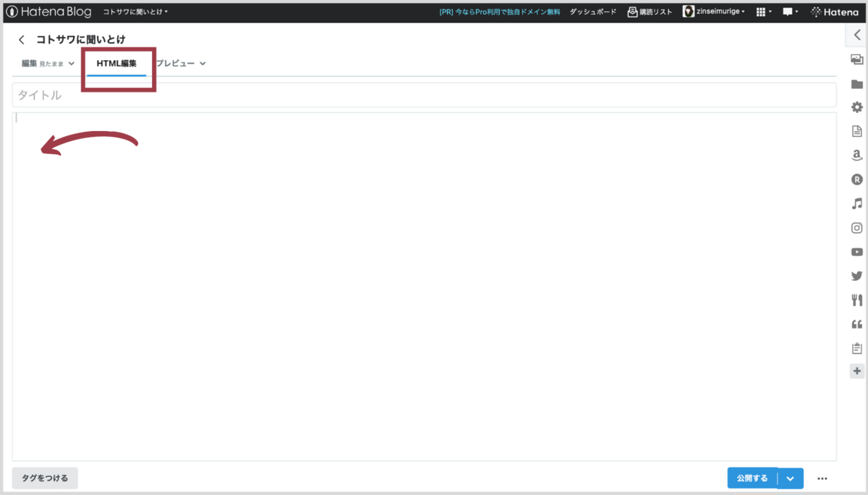Click the Hatena Blog logo
The width and height of the screenshot is (868, 495).
(x=48, y=12)
